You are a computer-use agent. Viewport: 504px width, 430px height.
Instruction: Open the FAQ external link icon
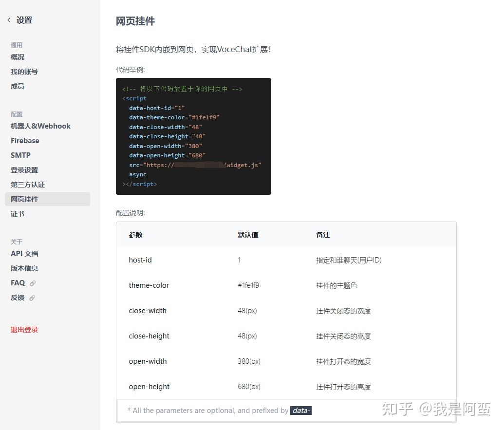pyautogui.click(x=33, y=283)
